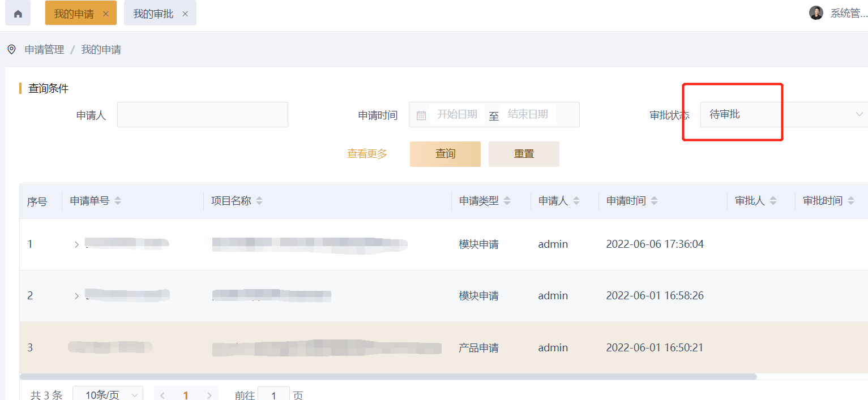868x400 pixels.
Task: Click the home icon tab
Action: pyautogui.click(x=18, y=14)
